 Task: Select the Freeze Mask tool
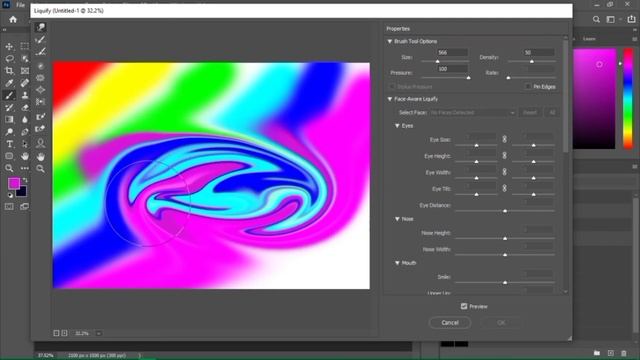[40, 117]
